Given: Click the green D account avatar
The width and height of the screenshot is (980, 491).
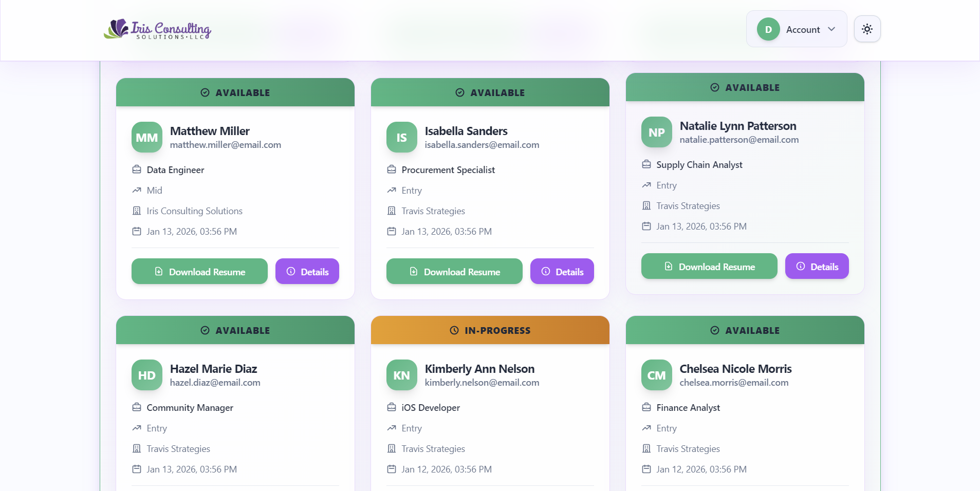Looking at the screenshot, I should coord(768,29).
